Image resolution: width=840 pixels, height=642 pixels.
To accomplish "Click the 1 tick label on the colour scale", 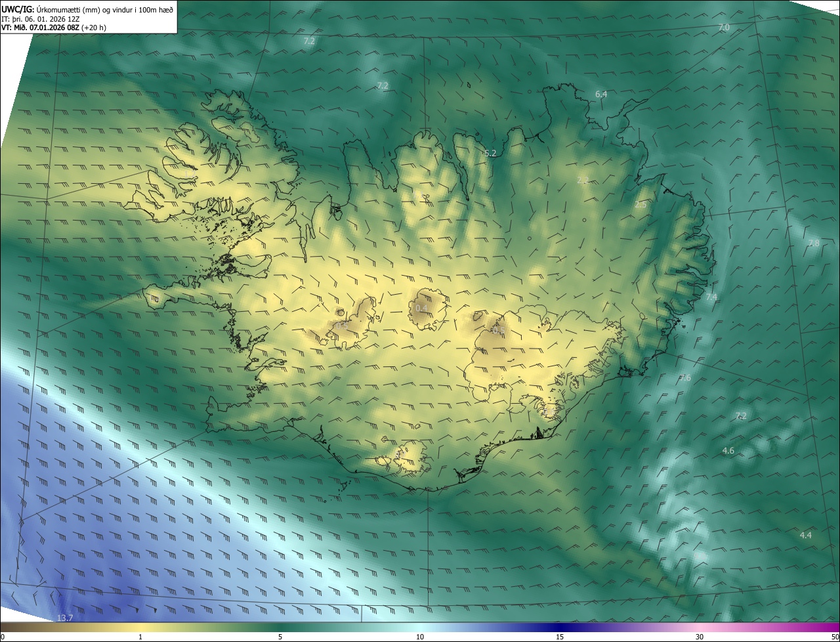I will coord(140,637).
